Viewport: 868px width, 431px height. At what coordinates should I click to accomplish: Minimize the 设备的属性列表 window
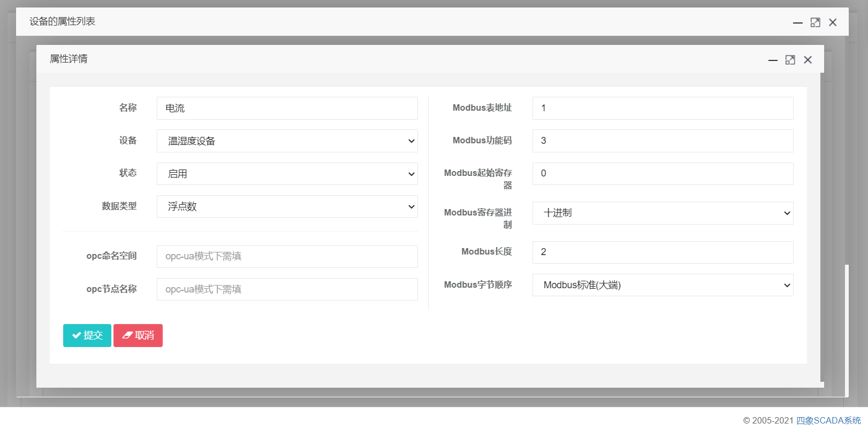coord(797,22)
